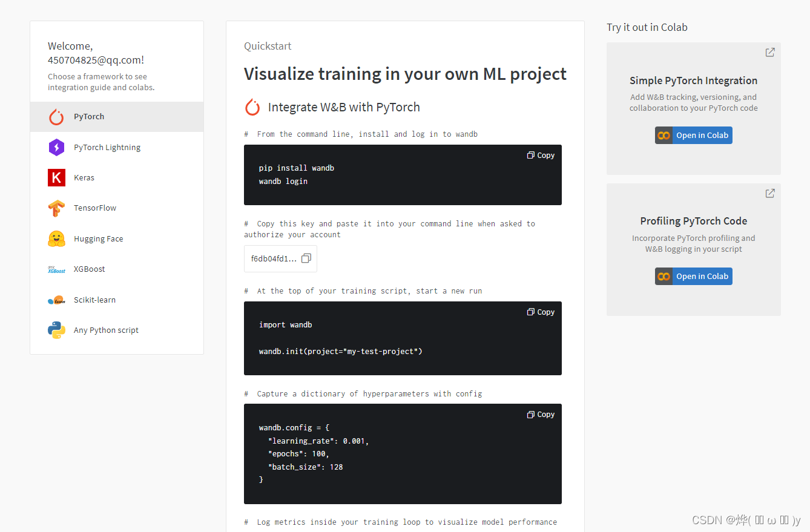This screenshot has width=810, height=532.
Task: Open Simple PyTorch Integration in Colab
Action: point(694,135)
